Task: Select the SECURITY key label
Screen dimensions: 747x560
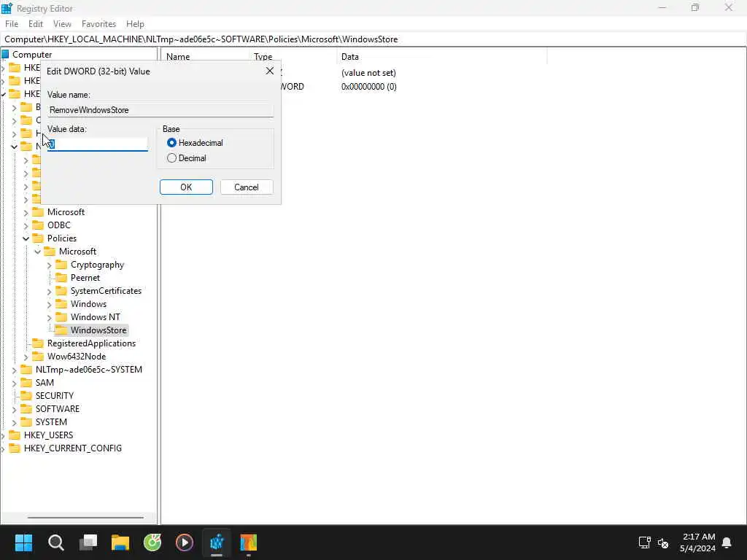Action: coord(55,396)
